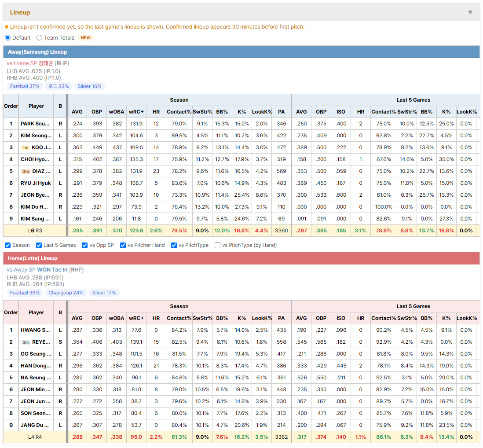This screenshot has width=483, height=448.
Task: Select the Team Totals radio button
Action: pyautogui.click(x=39, y=37)
